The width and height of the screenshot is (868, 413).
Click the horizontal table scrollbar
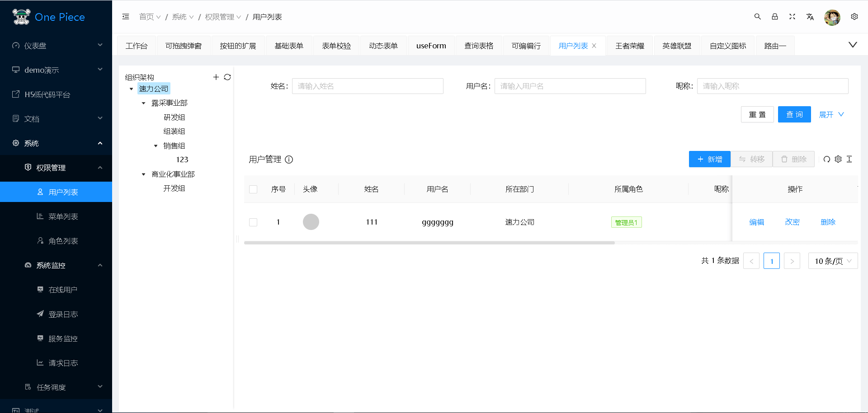(429, 243)
